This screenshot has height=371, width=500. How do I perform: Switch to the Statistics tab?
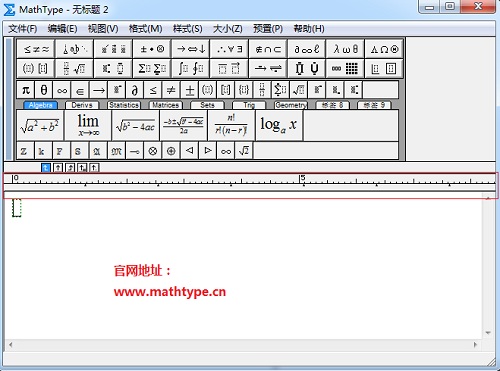coord(124,105)
